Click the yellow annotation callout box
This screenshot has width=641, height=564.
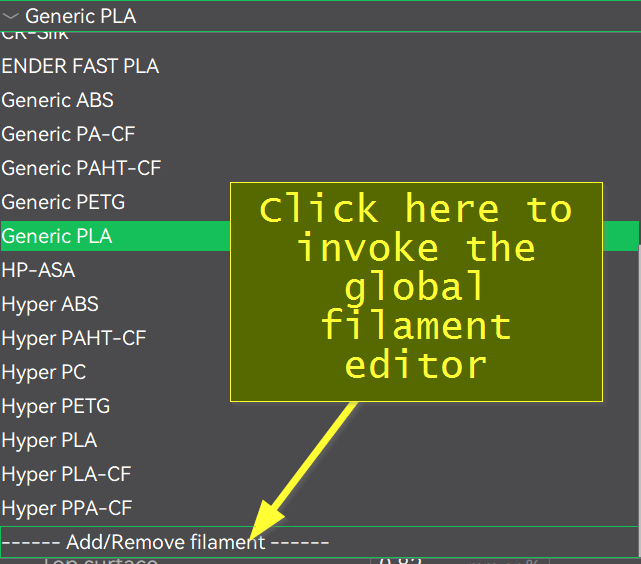click(416, 292)
